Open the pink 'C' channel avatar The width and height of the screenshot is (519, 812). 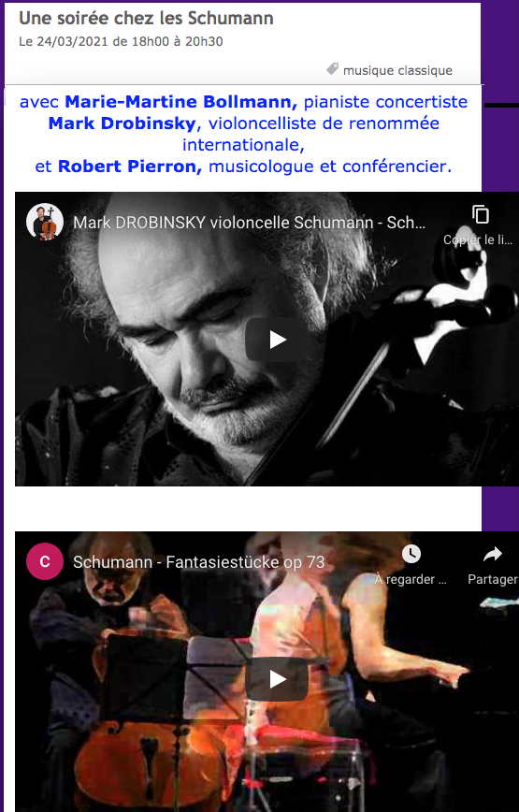pyautogui.click(x=45, y=561)
